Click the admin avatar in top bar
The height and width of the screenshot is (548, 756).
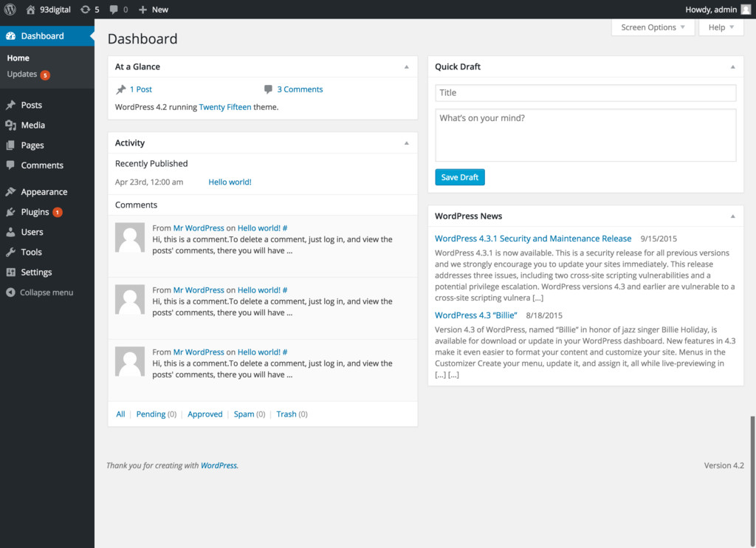click(x=746, y=10)
